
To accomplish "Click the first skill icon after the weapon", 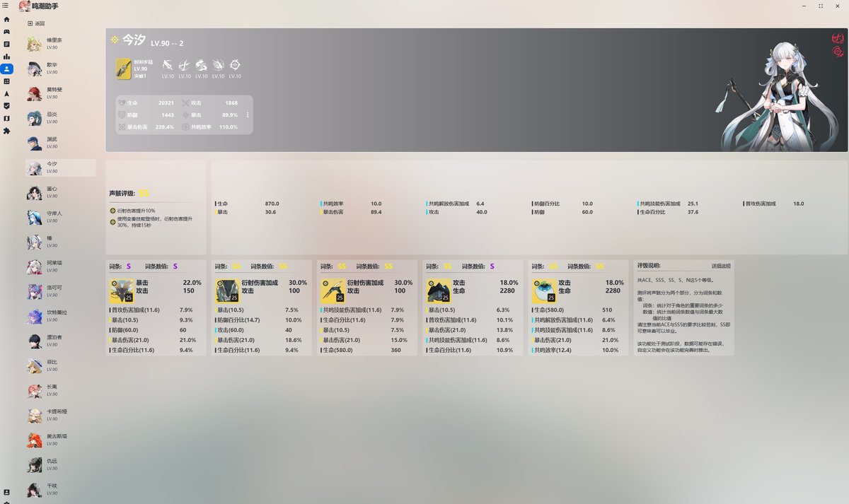I will point(168,65).
